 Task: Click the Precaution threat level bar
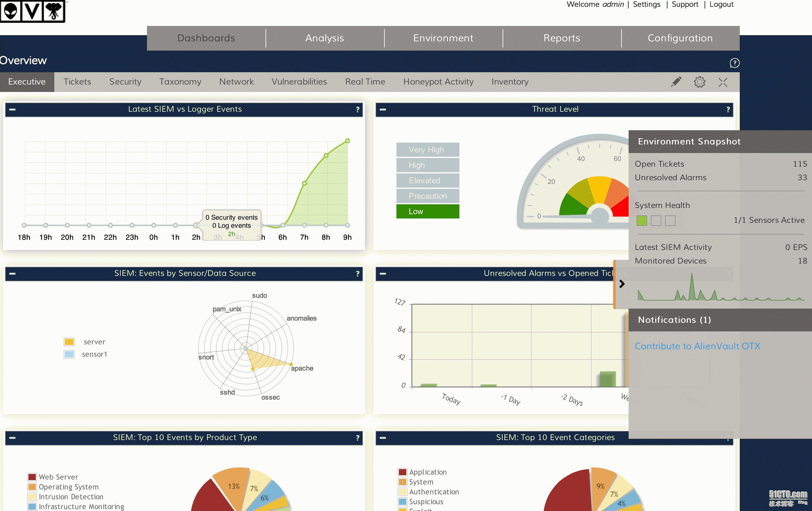click(428, 196)
